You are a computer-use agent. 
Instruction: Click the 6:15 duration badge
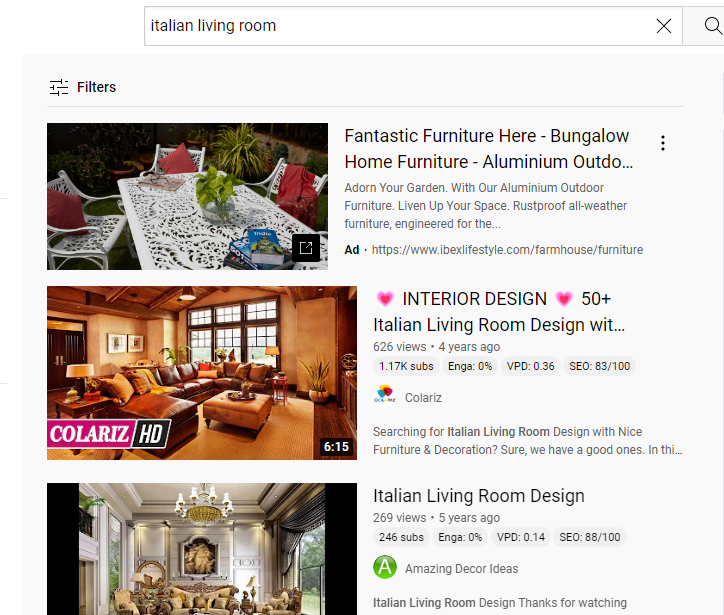click(x=336, y=447)
